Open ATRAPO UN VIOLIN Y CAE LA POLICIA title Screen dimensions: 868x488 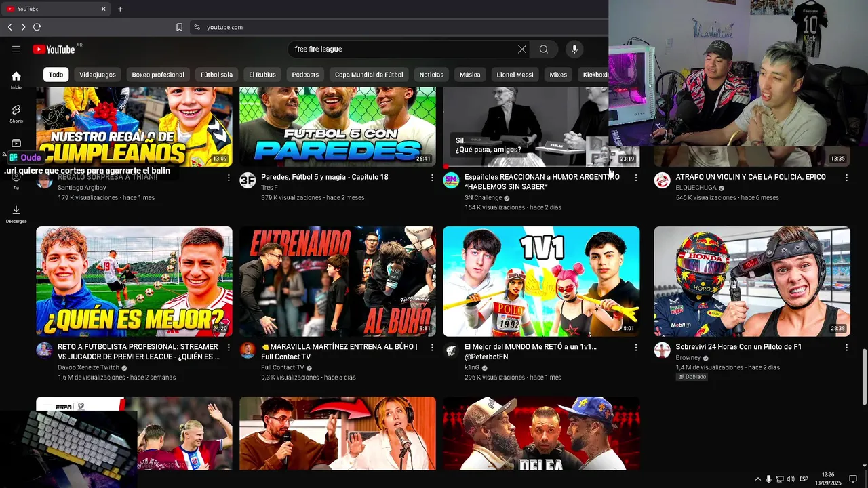tap(751, 177)
